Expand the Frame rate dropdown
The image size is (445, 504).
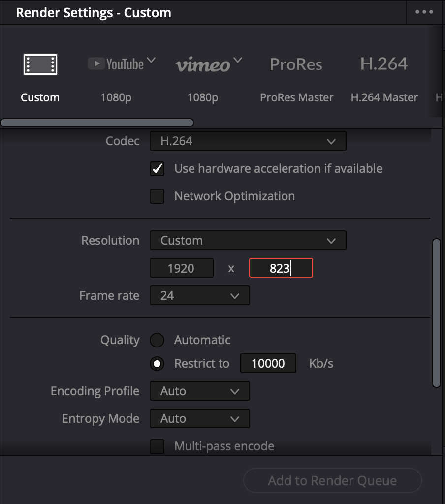point(199,296)
